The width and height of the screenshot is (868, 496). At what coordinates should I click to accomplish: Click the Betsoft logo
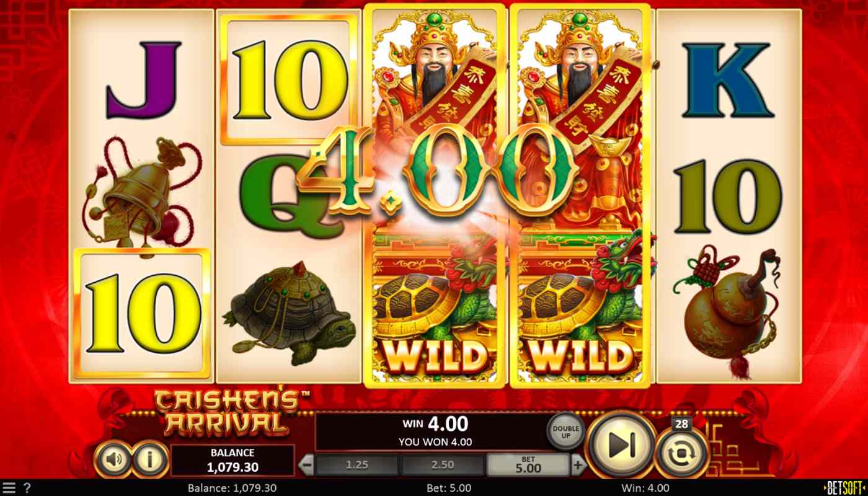844,487
